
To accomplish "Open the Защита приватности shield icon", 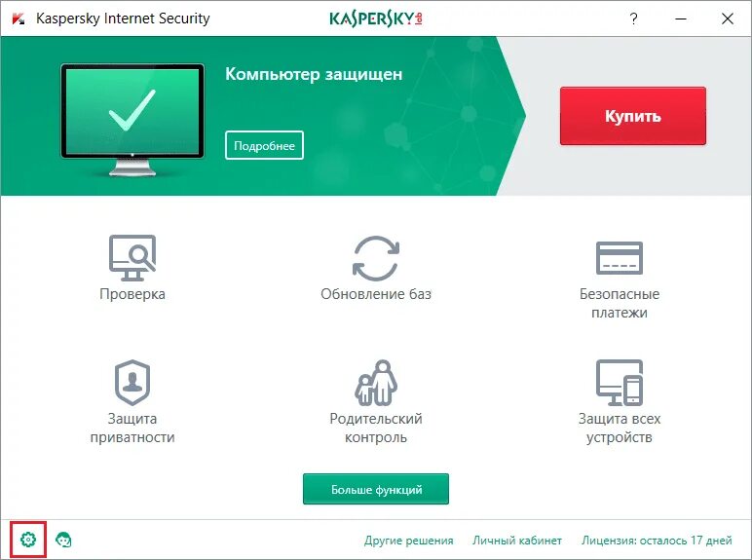I will [132, 383].
